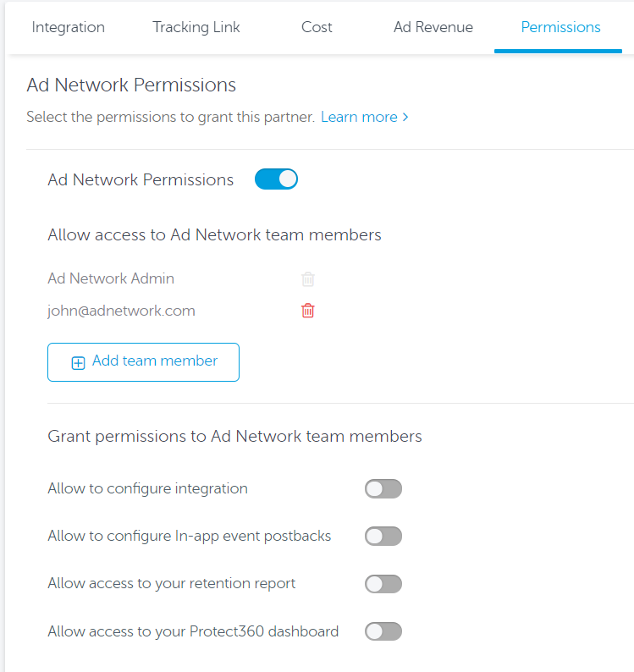Select the Ad Revenue tab
The width and height of the screenshot is (634, 672).
click(x=433, y=27)
